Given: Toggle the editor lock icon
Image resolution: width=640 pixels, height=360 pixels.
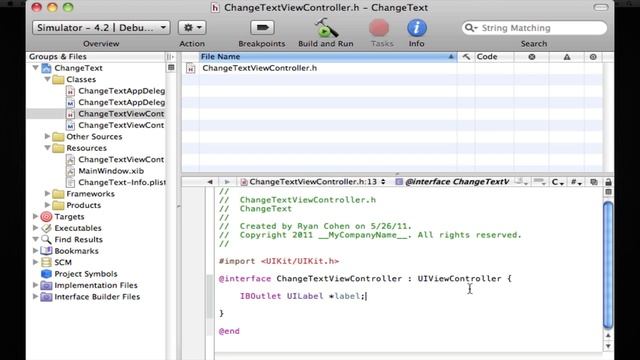Looking at the screenshot, I should tap(608, 182).
